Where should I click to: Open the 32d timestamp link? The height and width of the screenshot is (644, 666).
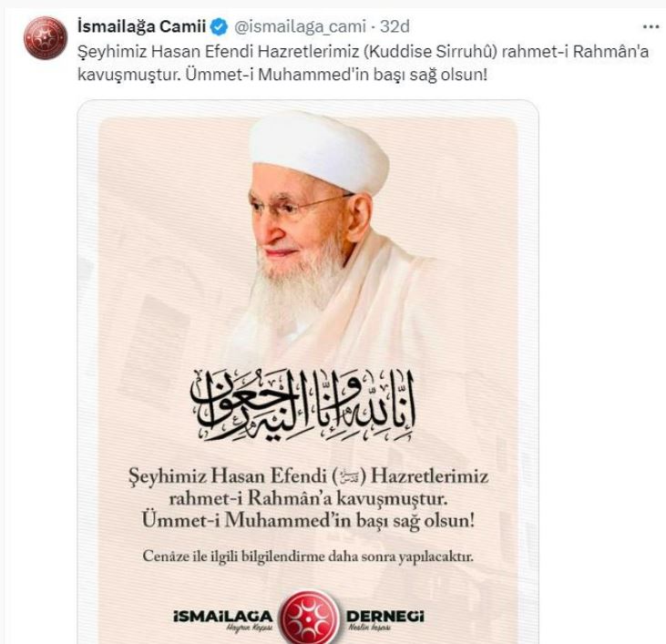[394, 26]
